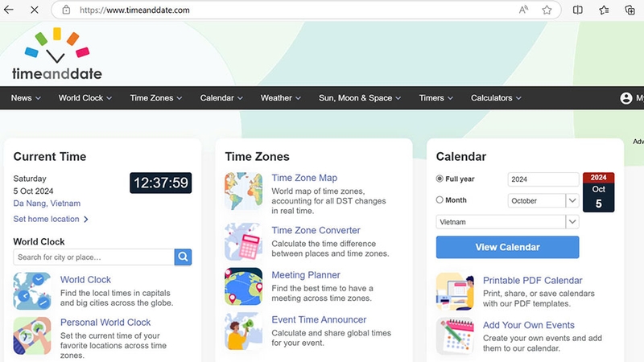This screenshot has height=362, width=644.
Task: Add page to favorites with star icon
Action: 547,10
